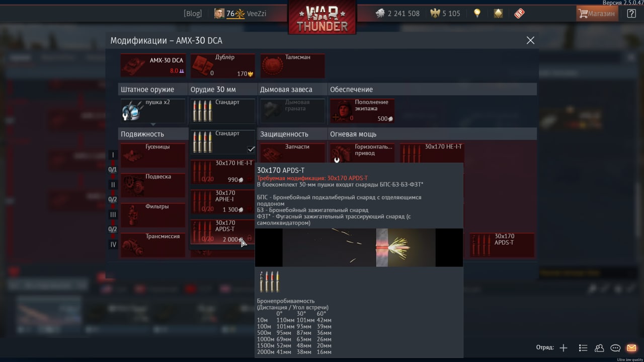Click the belt composition shells icon in tooltip
This screenshot has width=644, height=362.
[x=269, y=281]
